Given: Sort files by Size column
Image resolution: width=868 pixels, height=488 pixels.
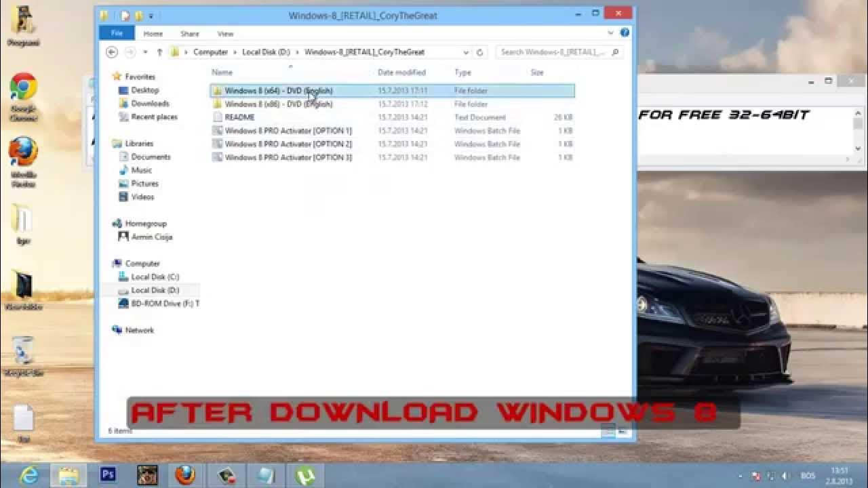Looking at the screenshot, I should [x=537, y=73].
